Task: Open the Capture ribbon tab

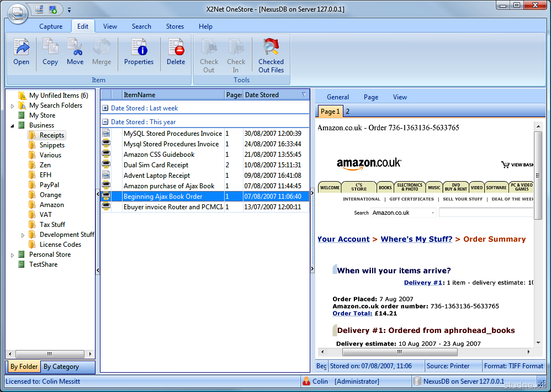Action: tap(51, 27)
